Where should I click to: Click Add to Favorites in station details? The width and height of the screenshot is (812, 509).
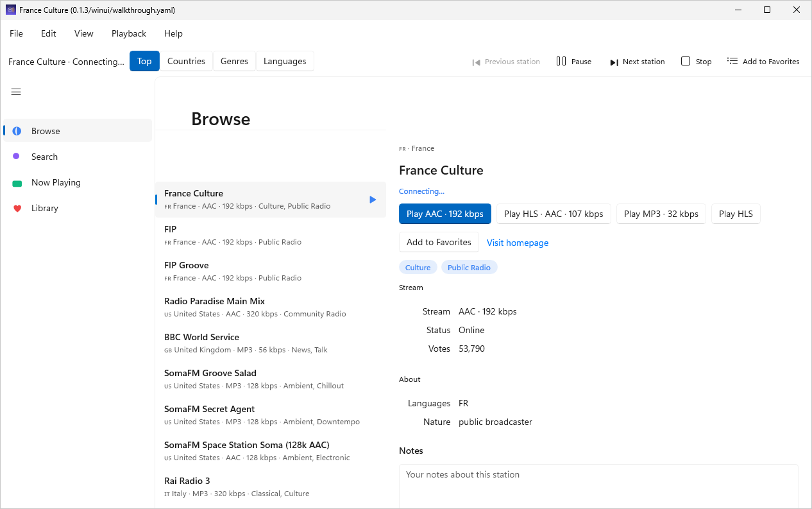pyautogui.click(x=439, y=242)
